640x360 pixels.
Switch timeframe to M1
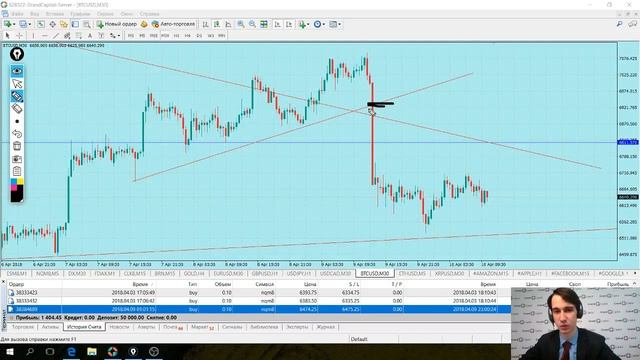click(131, 36)
